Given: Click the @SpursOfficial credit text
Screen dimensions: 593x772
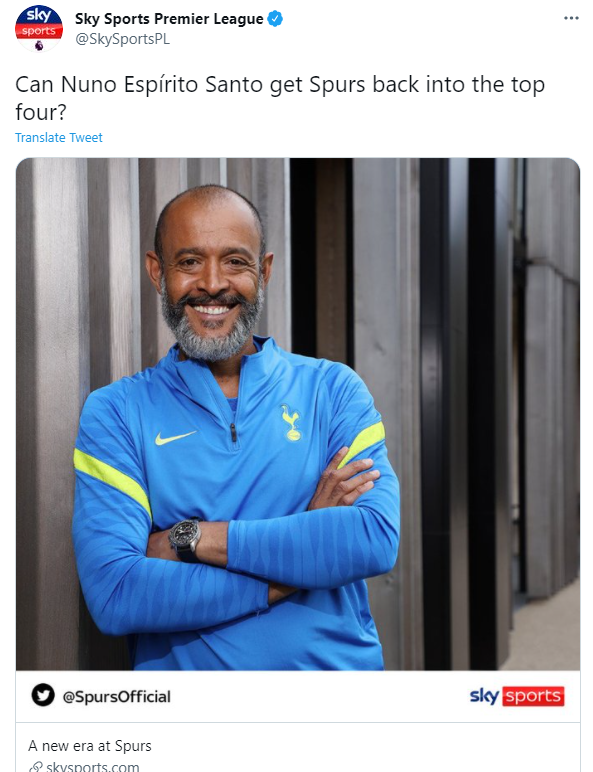Looking at the screenshot, I should (x=116, y=696).
